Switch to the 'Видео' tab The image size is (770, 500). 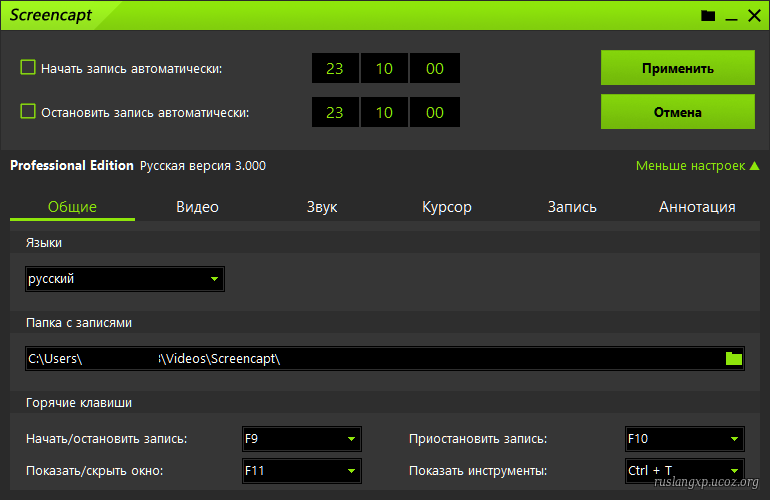pyautogui.click(x=197, y=207)
